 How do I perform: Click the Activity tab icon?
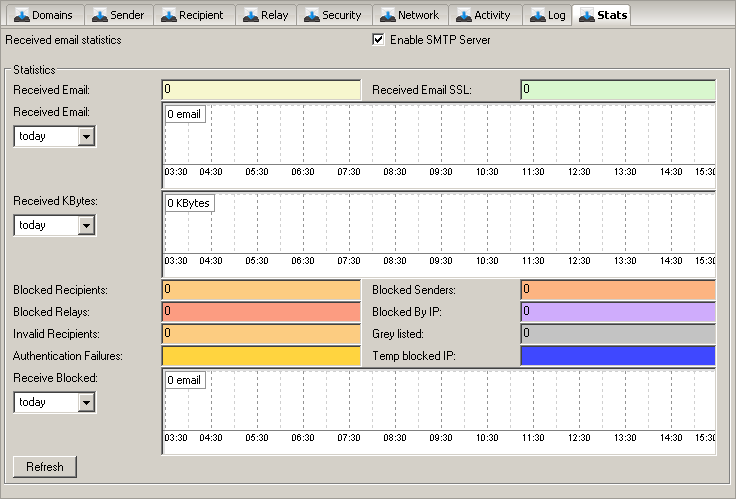pyautogui.click(x=464, y=15)
